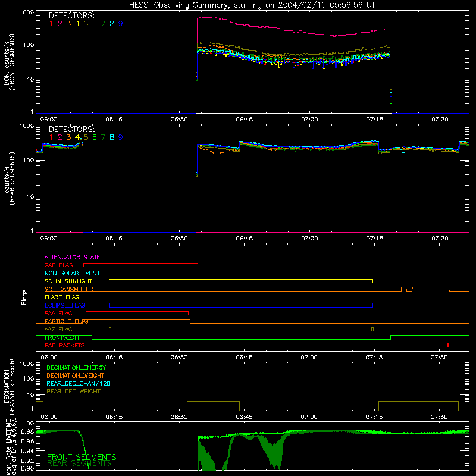Click 06:00 tick under decimation plot
Viewport: 476px width, 476px height.
[49, 417]
